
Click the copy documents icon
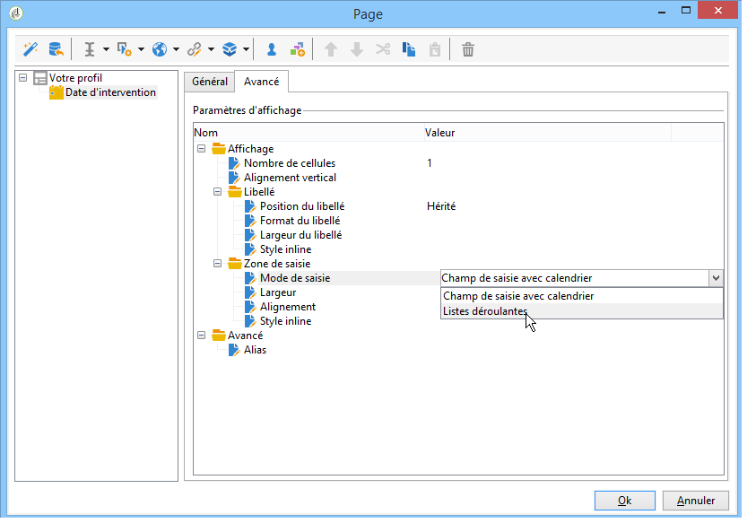tap(409, 49)
